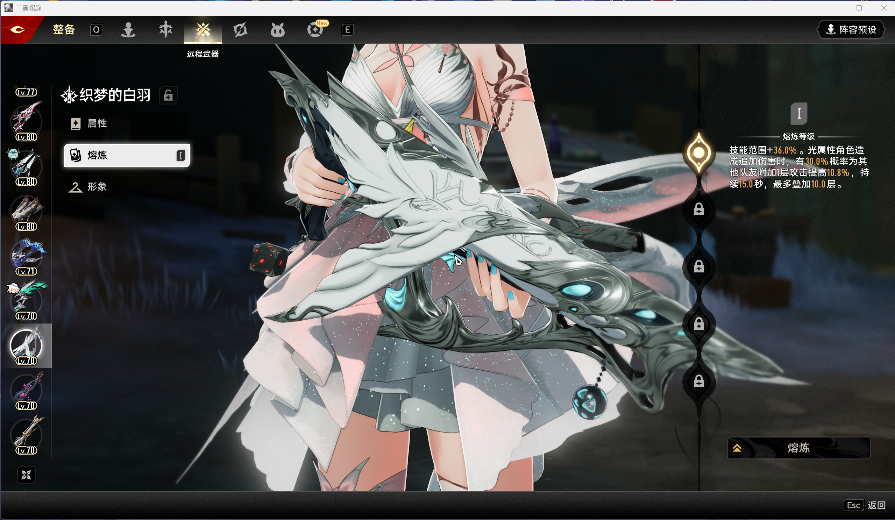Image resolution: width=895 pixels, height=520 pixels.
Task: Click the filter icon below the weapon list
Action: click(26, 473)
